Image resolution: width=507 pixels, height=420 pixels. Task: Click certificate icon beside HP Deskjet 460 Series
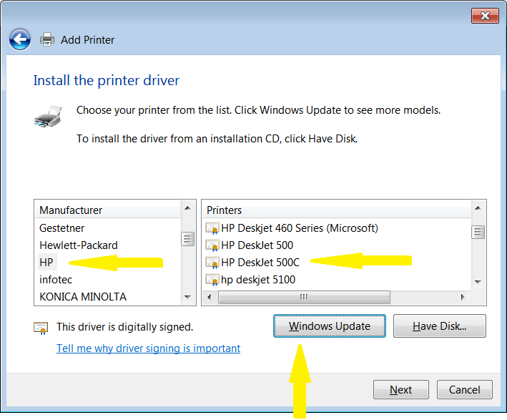(212, 228)
